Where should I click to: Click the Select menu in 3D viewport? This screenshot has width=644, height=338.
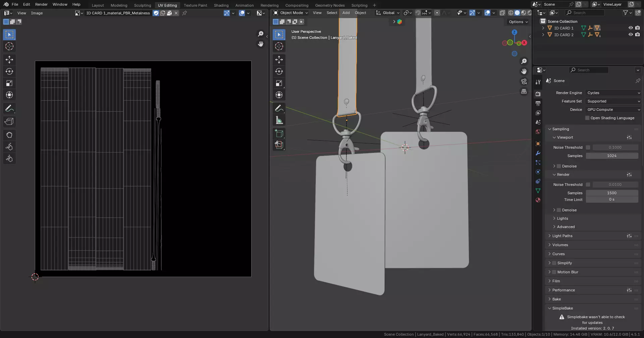tap(332, 13)
